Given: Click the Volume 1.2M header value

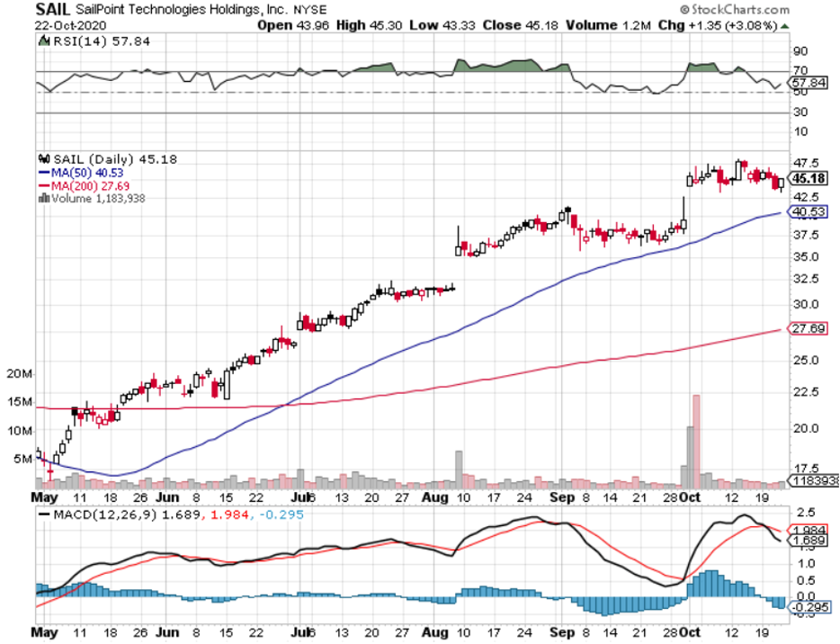Looking at the screenshot, I should pyautogui.click(x=608, y=25).
